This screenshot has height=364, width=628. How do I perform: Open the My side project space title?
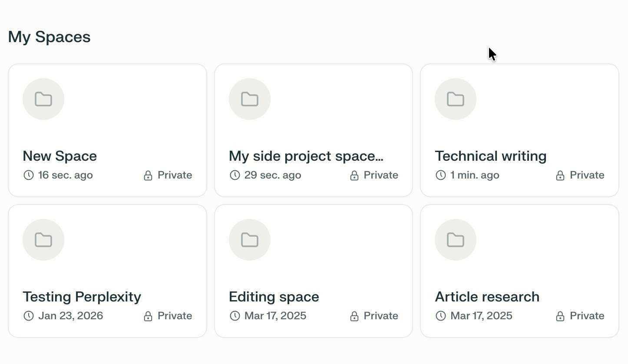(x=306, y=156)
